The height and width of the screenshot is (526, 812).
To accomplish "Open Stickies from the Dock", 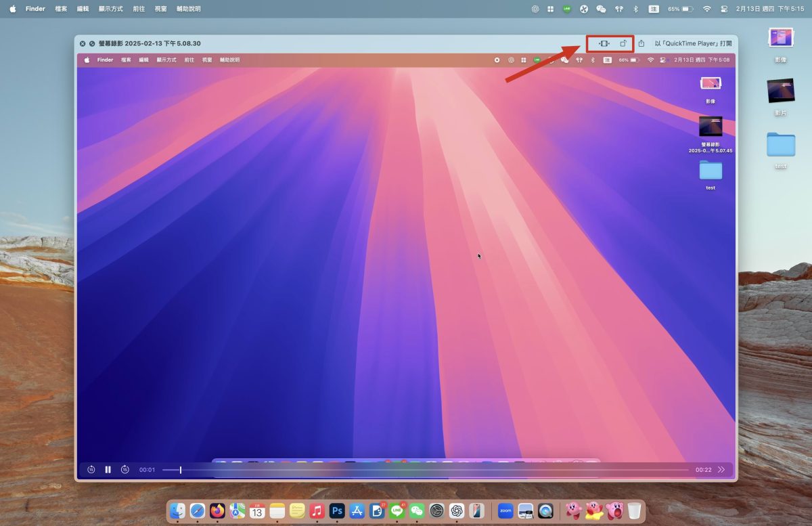I will click(297, 510).
